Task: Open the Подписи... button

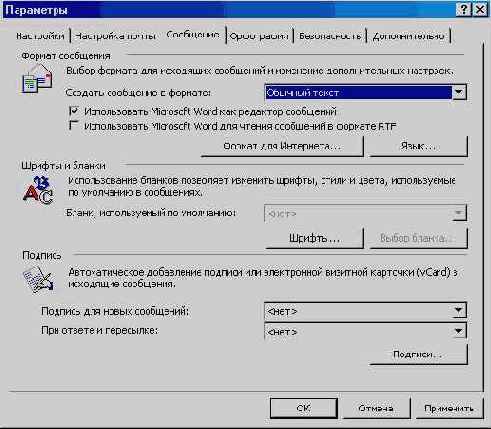Action: (x=418, y=354)
